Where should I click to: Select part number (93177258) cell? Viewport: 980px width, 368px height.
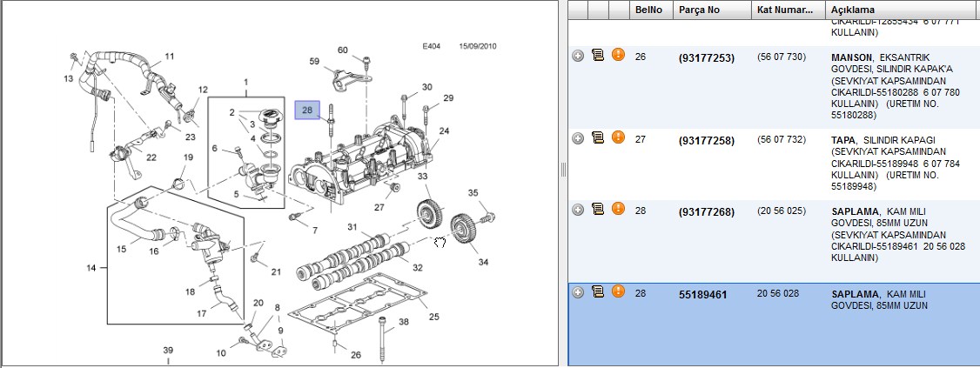706,141
